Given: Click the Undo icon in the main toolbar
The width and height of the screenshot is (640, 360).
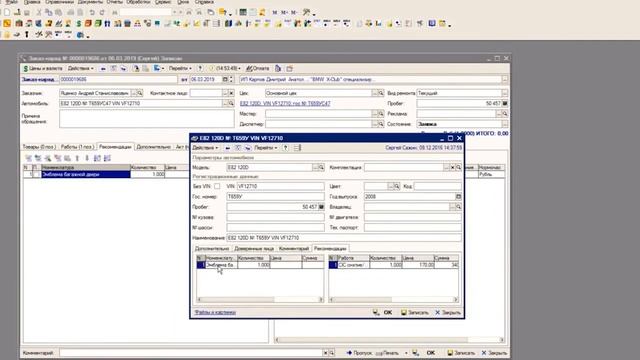Looking at the screenshot, I should [92, 13].
